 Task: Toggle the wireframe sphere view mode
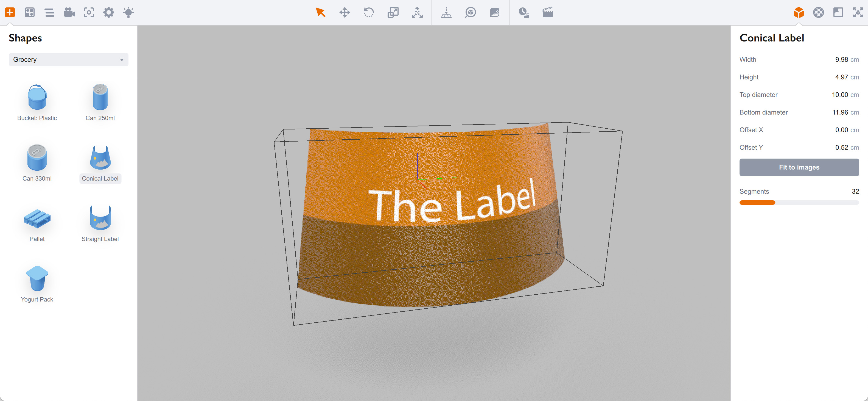pos(819,12)
